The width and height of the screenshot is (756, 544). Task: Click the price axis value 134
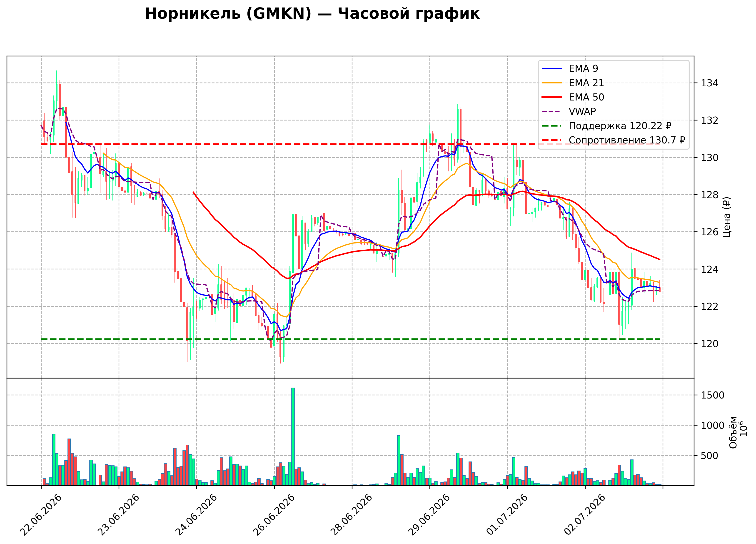click(709, 83)
